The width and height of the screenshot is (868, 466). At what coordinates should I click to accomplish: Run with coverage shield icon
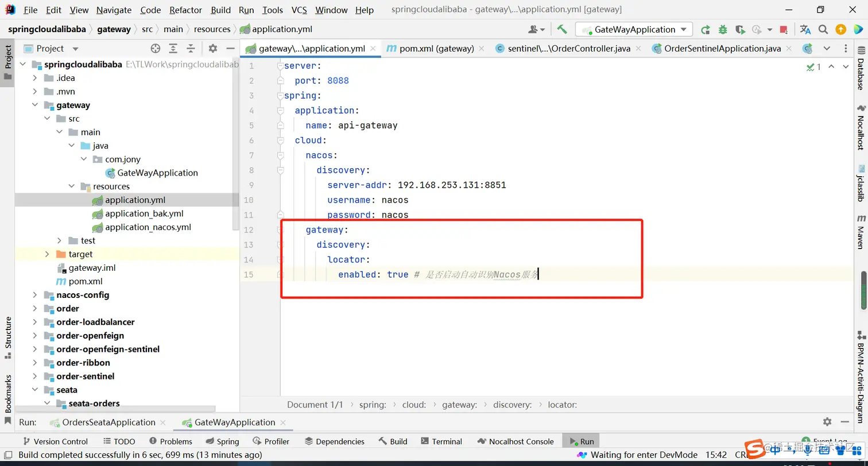click(x=740, y=29)
